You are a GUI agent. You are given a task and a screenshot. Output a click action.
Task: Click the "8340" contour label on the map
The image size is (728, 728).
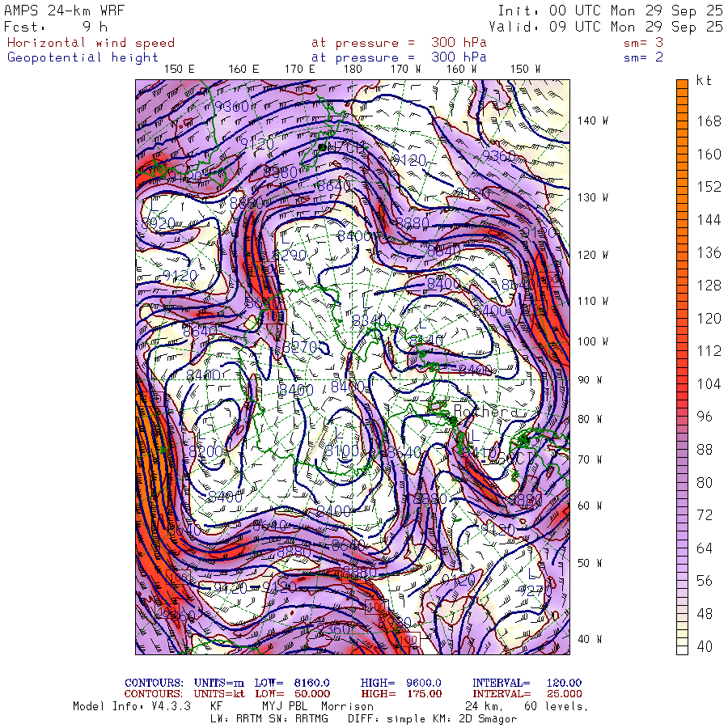tap(369, 321)
